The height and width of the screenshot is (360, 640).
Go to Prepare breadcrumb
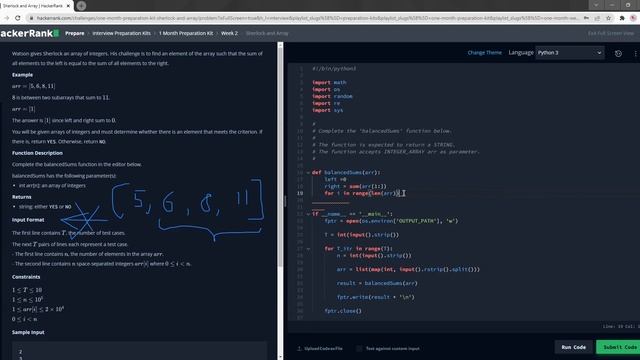(75, 33)
